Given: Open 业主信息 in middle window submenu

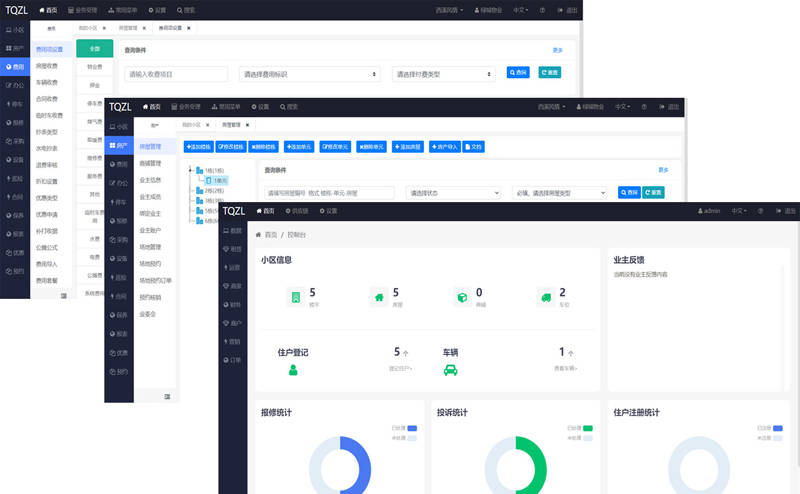Looking at the screenshot, I should coord(150,180).
